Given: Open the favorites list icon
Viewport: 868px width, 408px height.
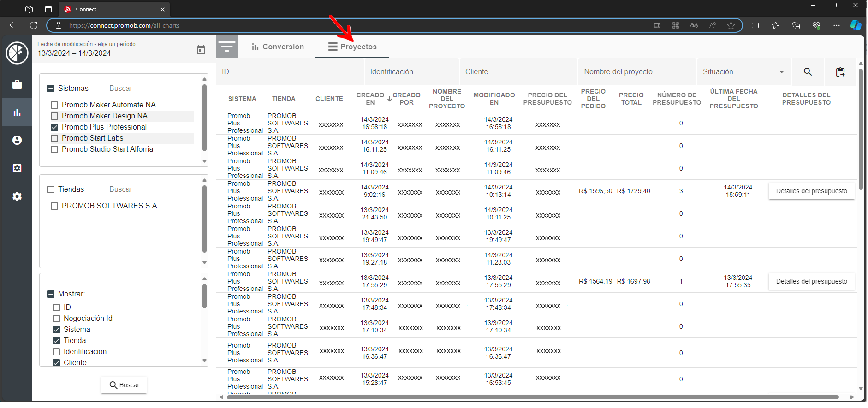Looking at the screenshot, I should coord(776,25).
